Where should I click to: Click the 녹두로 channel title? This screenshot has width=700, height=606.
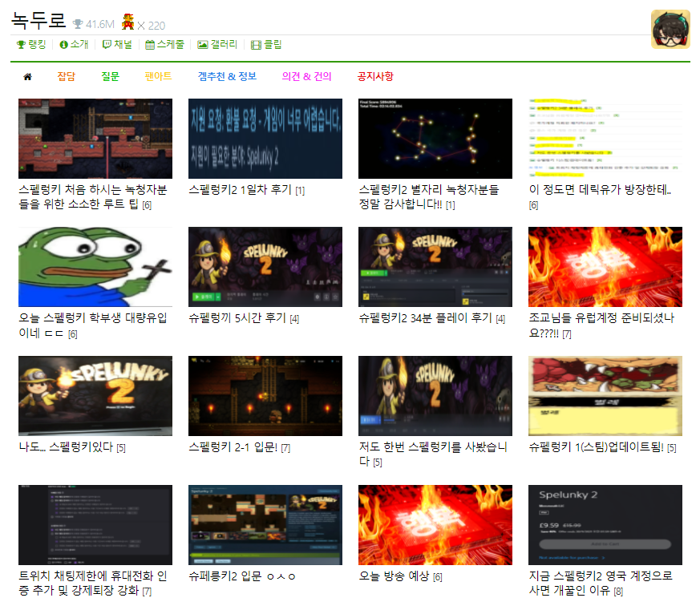[x=38, y=21]
